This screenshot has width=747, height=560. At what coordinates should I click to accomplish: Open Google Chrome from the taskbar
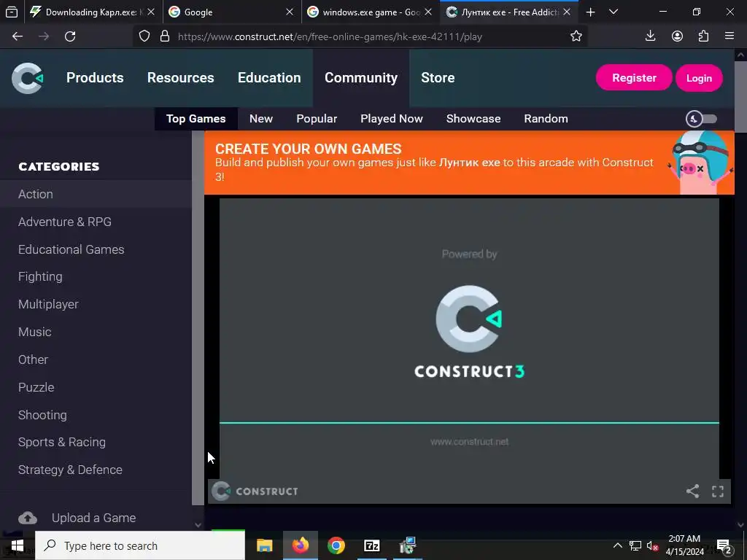click(336, 545)
